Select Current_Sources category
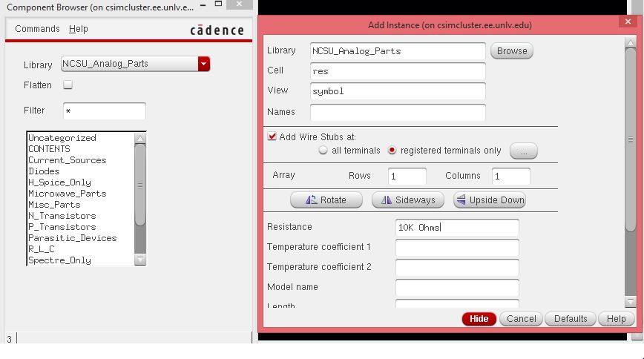644x359 pixels. 67,160
